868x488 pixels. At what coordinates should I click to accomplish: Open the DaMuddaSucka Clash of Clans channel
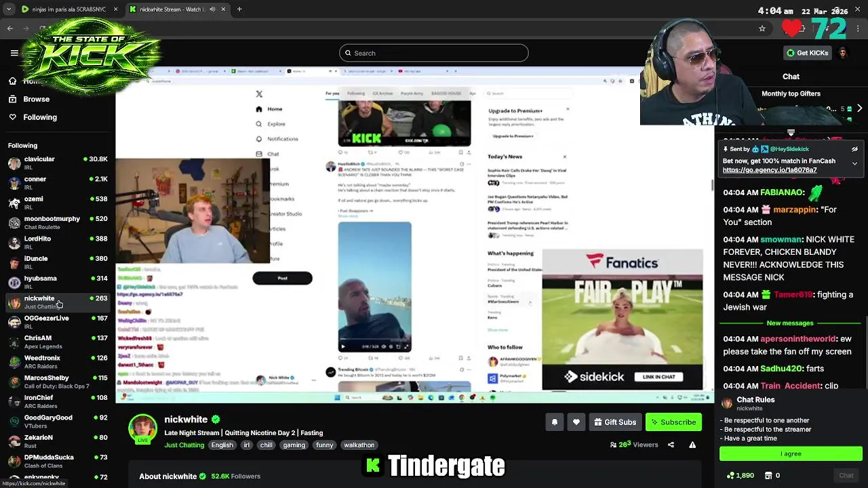point(57,461)
